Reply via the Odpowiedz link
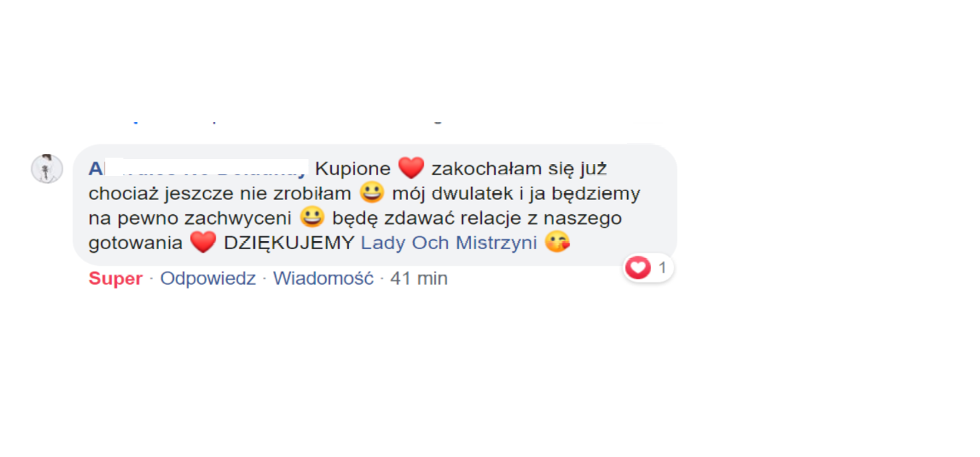 coord(208,278)
